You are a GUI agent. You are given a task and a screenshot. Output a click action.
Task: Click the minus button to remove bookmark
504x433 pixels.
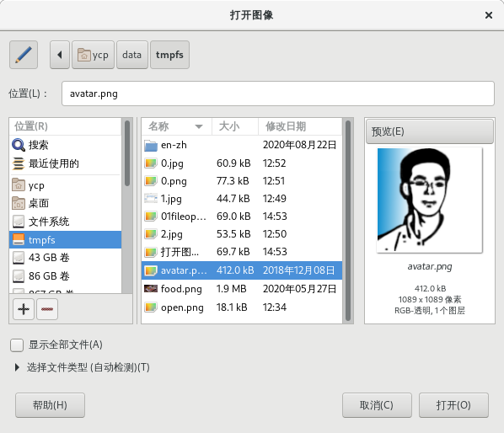[47, 309]
